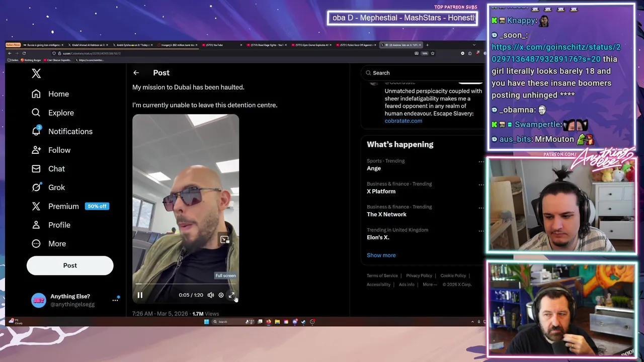This screenshot has height=362, width=644.
Task: Click the Windows taskbar search box
Action: coord(233,322)
